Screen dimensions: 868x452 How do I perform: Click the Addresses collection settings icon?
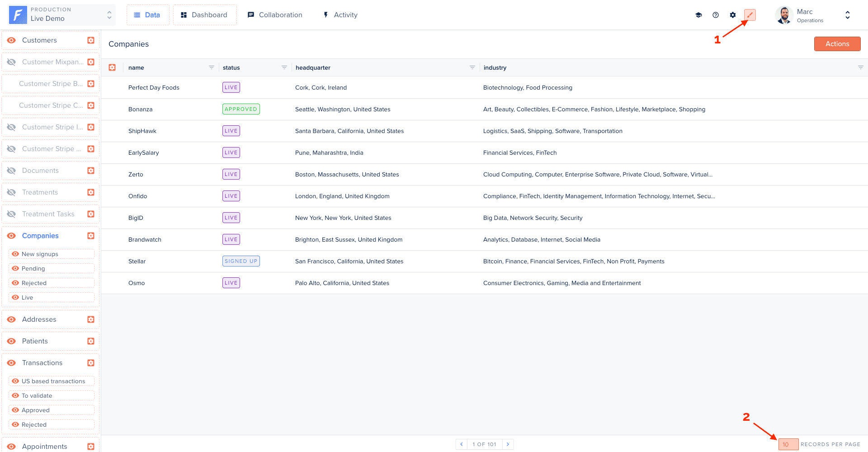[91, 319]
